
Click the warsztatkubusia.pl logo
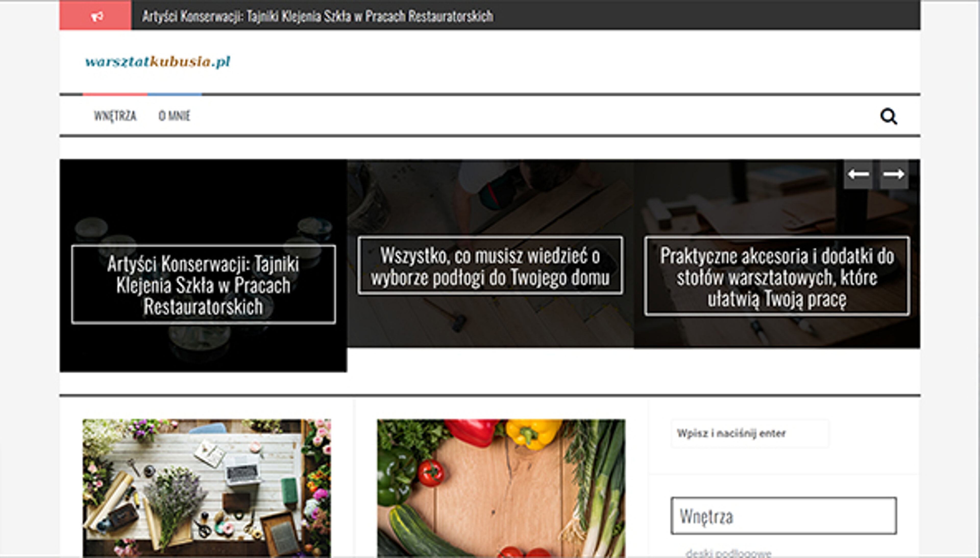click(x=157, y=62)
